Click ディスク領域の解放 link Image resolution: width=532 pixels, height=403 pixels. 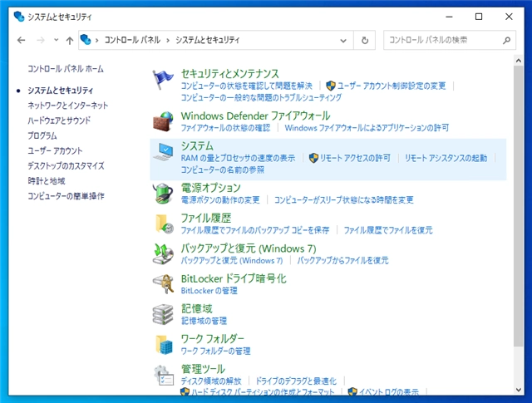211,381
